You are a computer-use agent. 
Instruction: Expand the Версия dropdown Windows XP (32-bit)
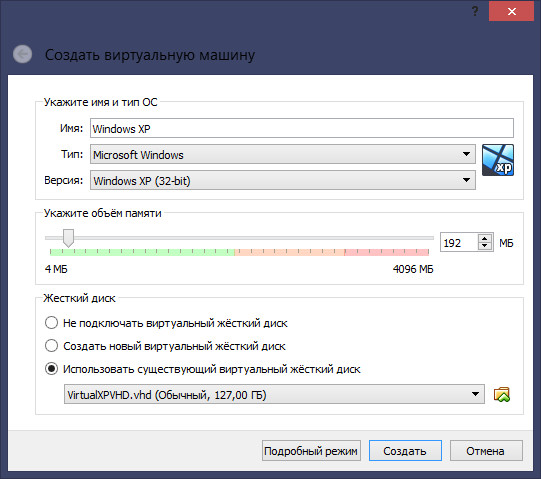coord(283,180)
